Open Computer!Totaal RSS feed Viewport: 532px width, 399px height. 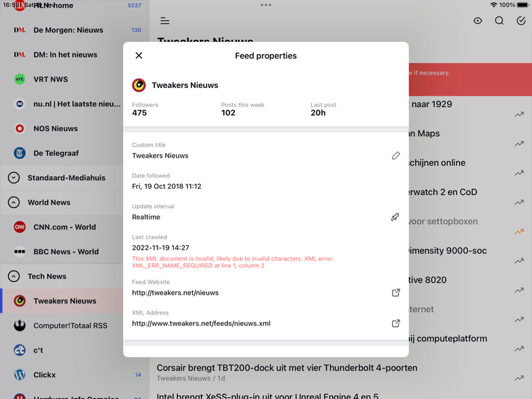[x=61, y=326]
